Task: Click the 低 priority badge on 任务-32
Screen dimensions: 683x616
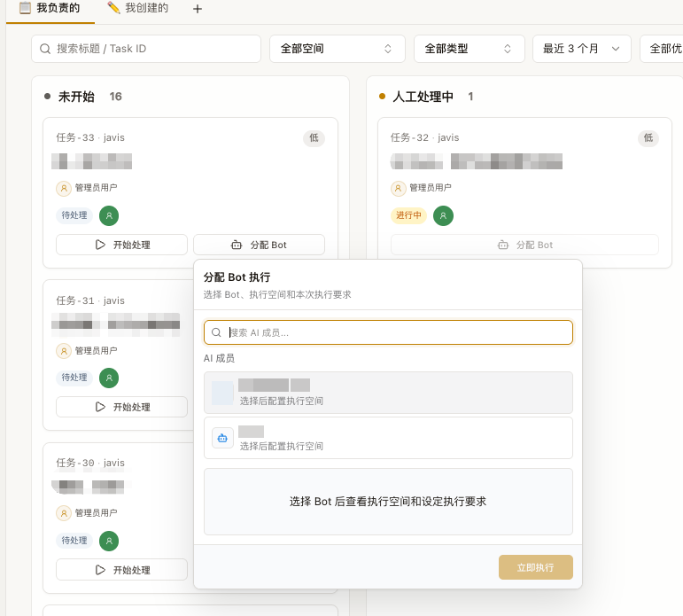Action: click(x=648, y=138)
